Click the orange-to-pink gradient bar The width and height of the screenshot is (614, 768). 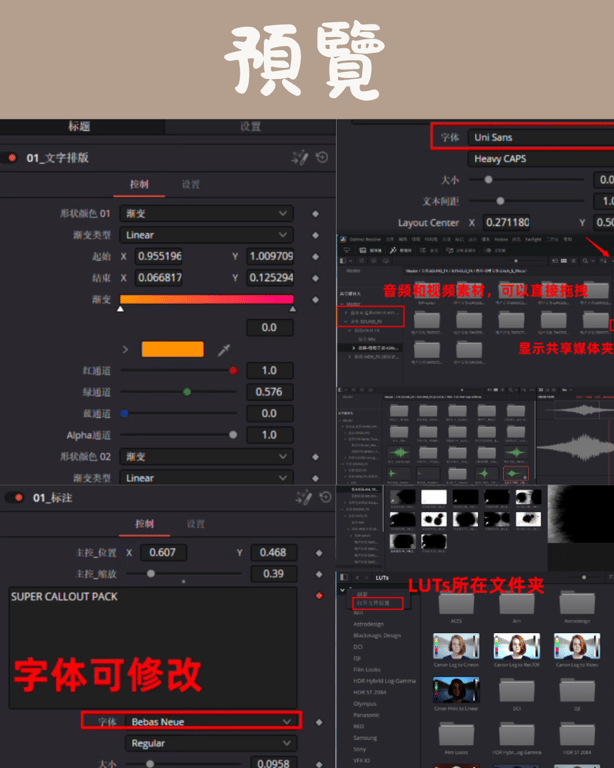click(x=207, y=299)
